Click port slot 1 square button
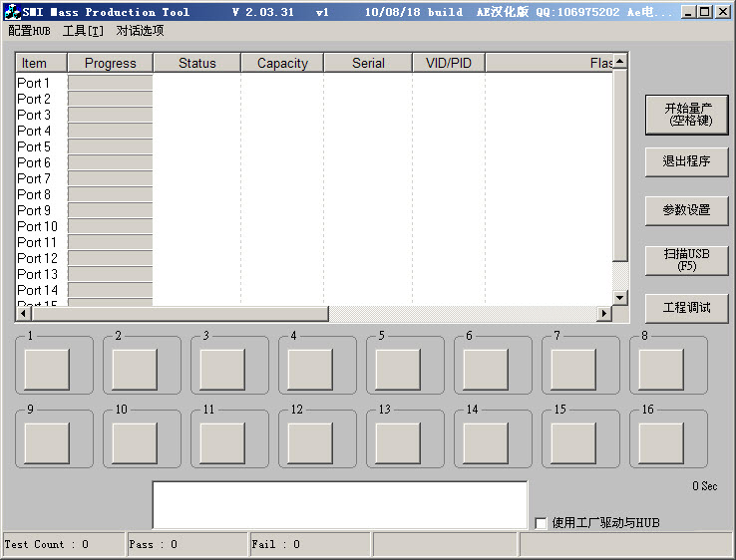The image size is (736, 560). [x=47, y=369]
